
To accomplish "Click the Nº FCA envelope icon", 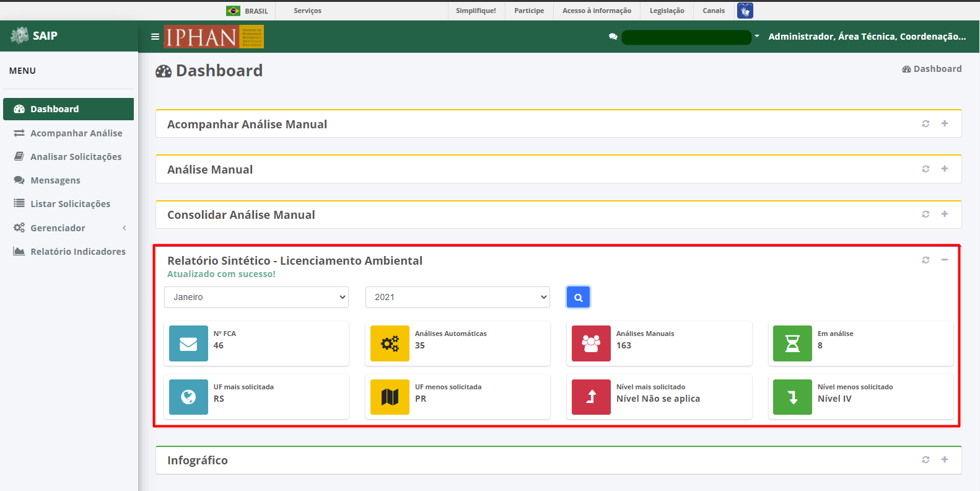I will coord(188,343).
